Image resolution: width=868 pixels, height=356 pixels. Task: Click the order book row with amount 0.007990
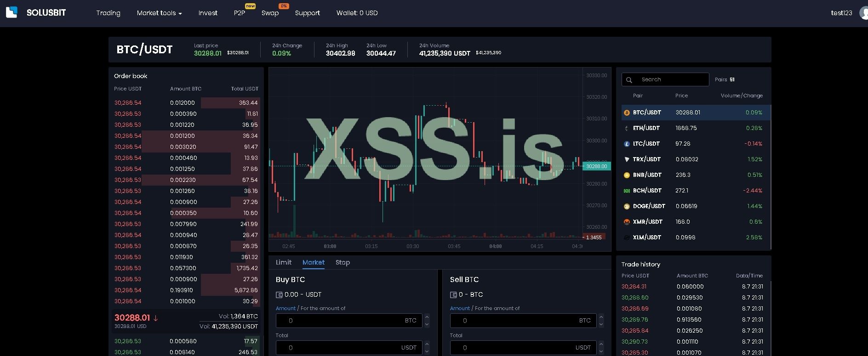(x=186, y=224)
